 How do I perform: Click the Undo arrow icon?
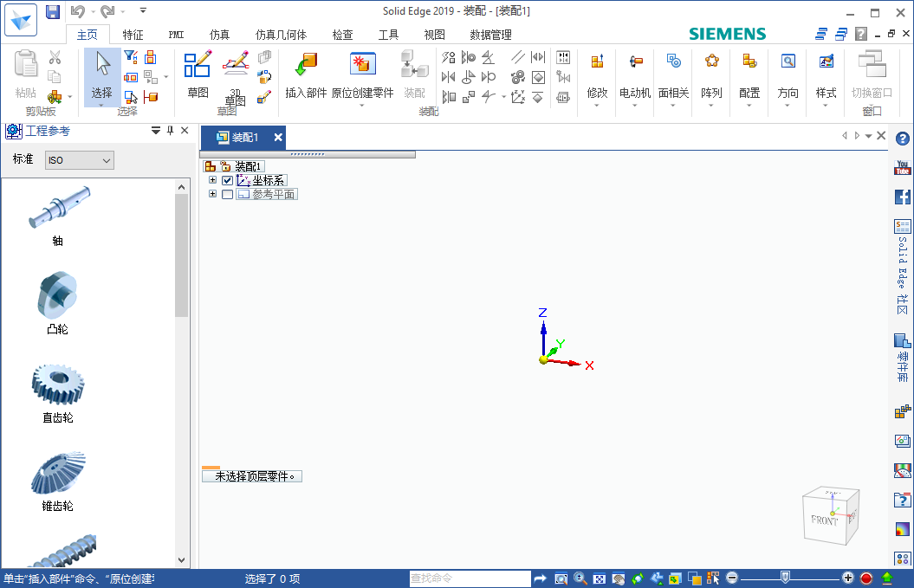tap(77, 11)
